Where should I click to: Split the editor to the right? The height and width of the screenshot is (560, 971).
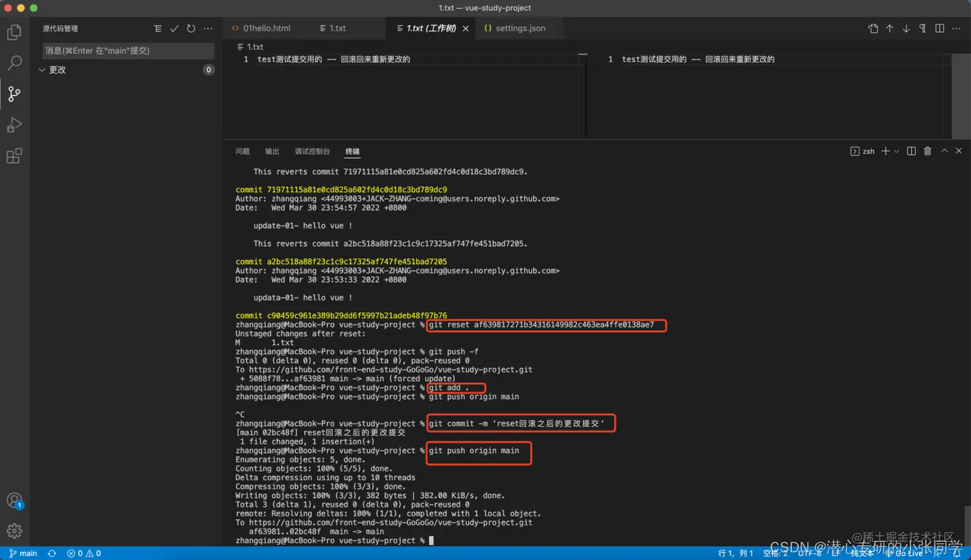(940, 28)
